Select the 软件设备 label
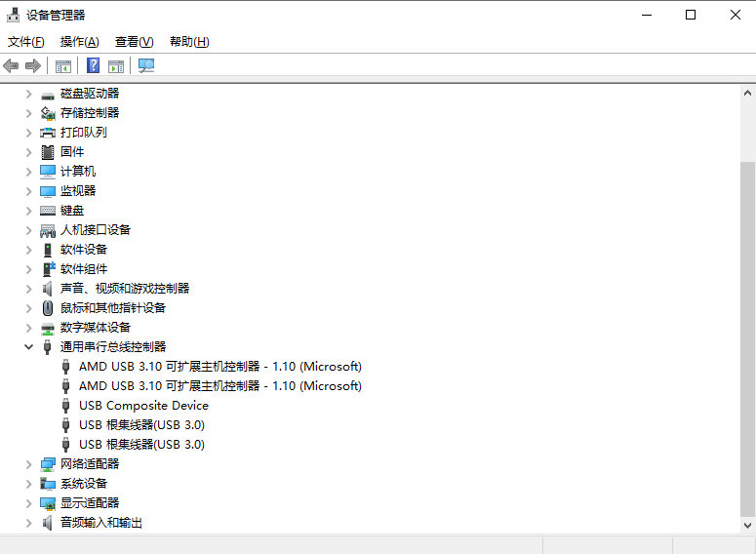 pos(84,250)
